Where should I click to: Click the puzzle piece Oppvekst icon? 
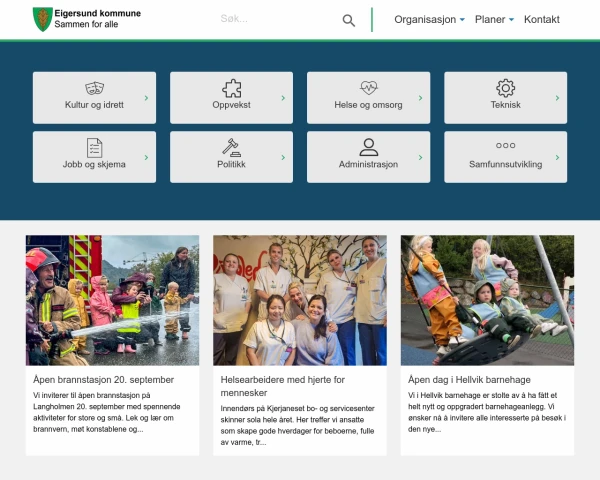click(x=232, y=88)
